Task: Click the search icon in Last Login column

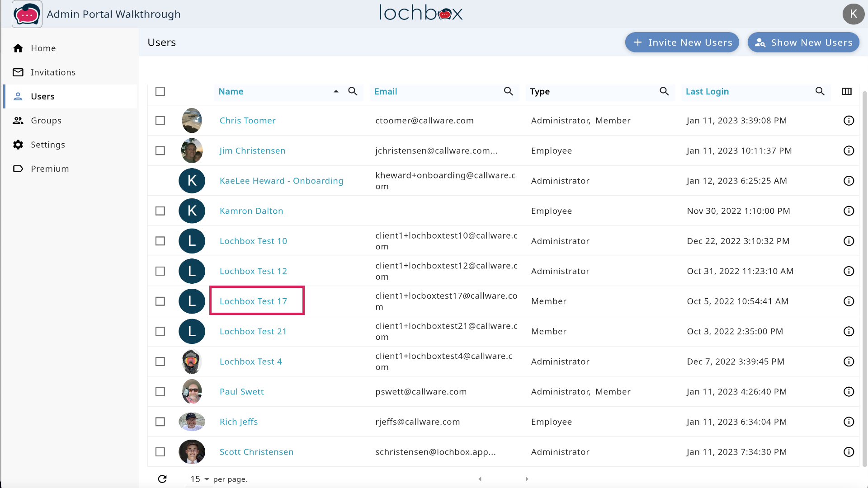Action: point(820,91)
